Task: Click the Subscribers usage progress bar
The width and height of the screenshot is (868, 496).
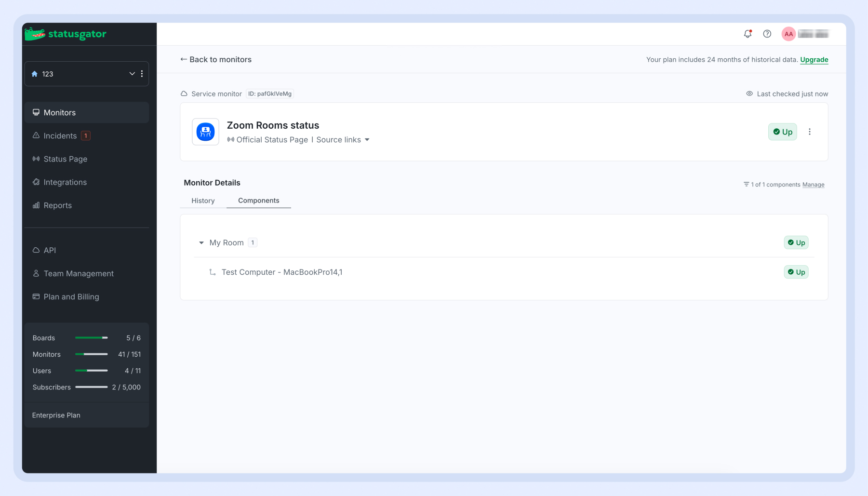Action: click(x=92, y=387)
